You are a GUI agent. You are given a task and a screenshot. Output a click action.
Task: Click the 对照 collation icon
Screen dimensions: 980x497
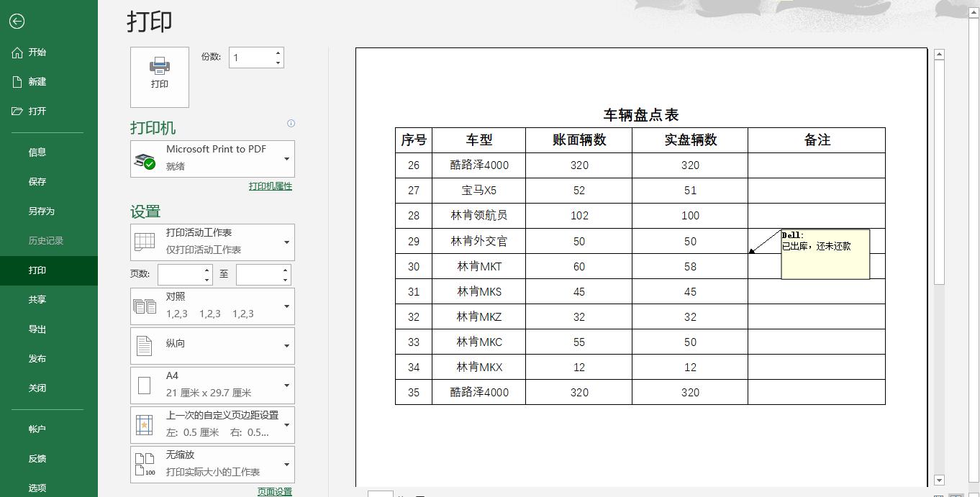pyautogui.click(x=145, y=306)
